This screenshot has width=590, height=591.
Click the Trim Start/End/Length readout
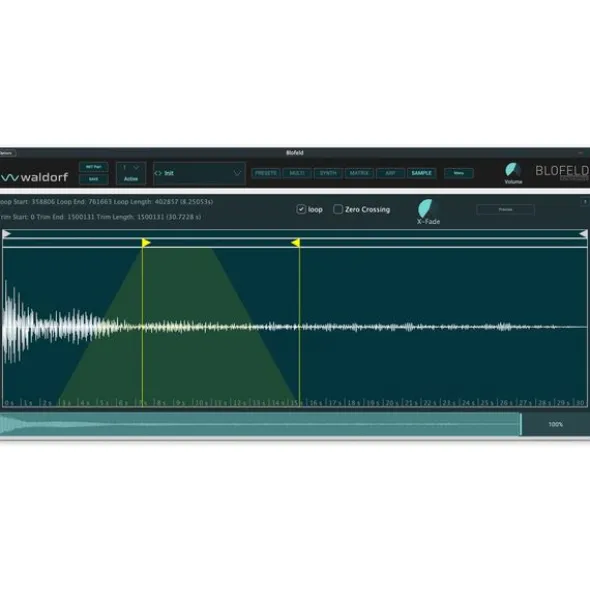(100, 217)
